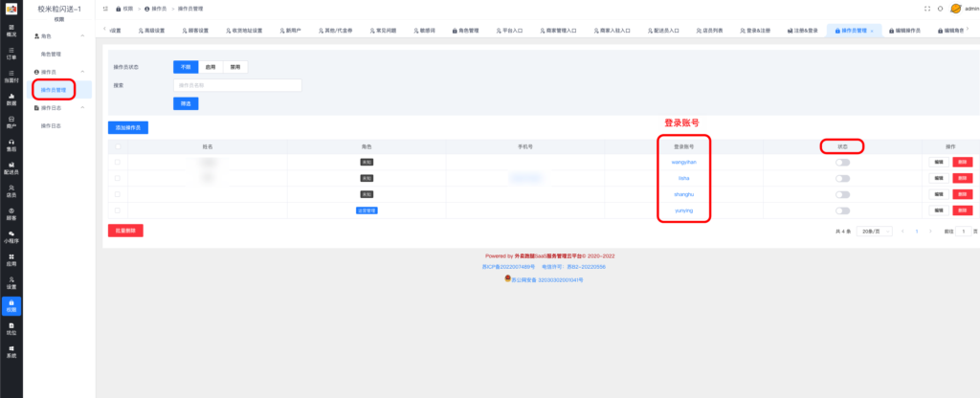
Task: Click the refresh icon beside admin avatar
Action: 939,8
